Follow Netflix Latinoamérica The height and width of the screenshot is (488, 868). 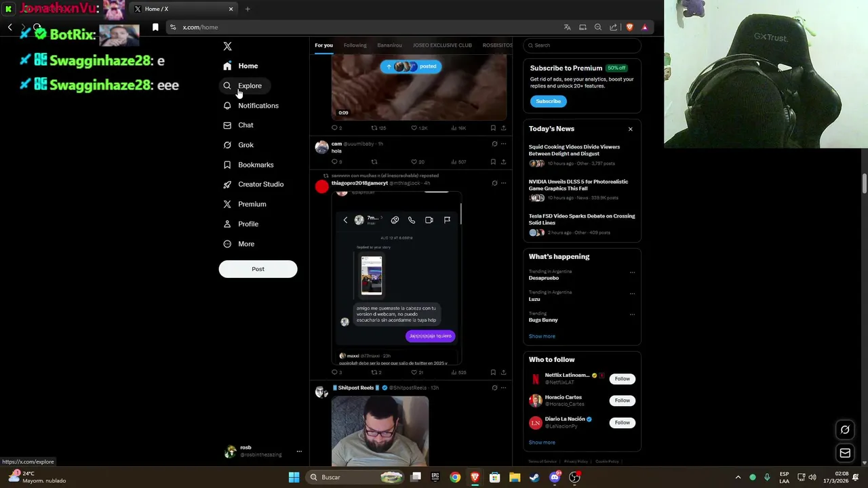622,379
